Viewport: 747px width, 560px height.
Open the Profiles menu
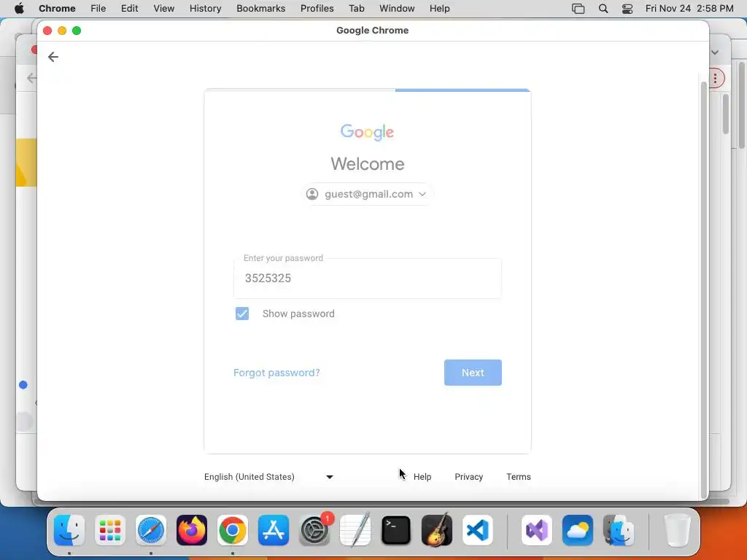coord(317,9)
